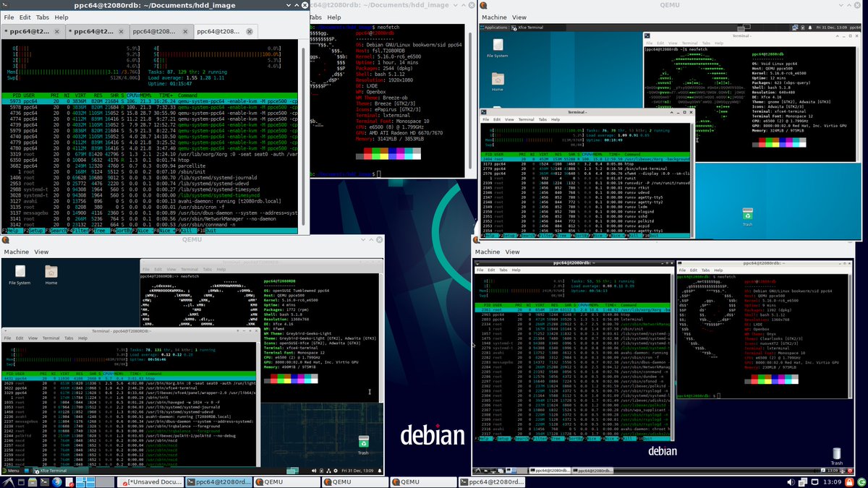Close the active htop terminal tab
The width and height of the screenshot is (868, 488).
point(250,32)
